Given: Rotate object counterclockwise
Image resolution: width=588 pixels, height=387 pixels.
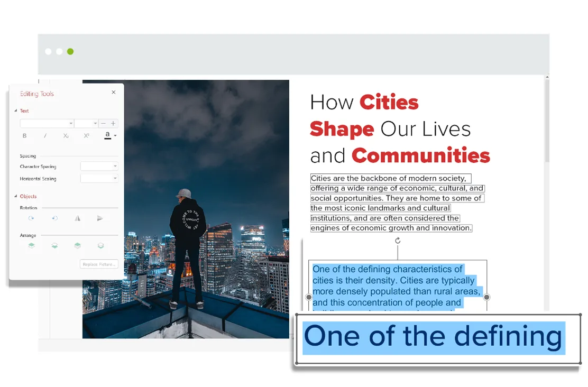Looking at the screenshot, I should 54,218.
